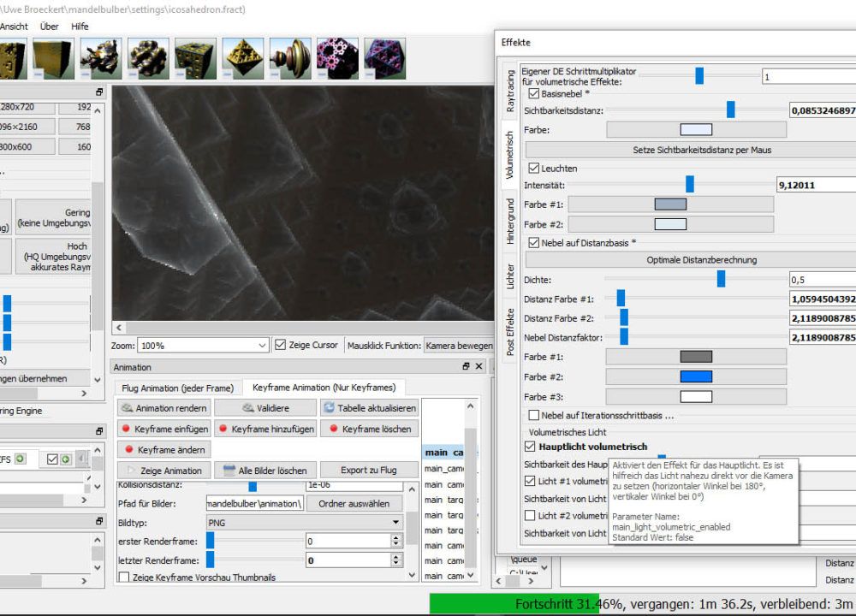Enable Licht #2 volumetrisch checkbox
856x616 pixels.
[530, 515]
